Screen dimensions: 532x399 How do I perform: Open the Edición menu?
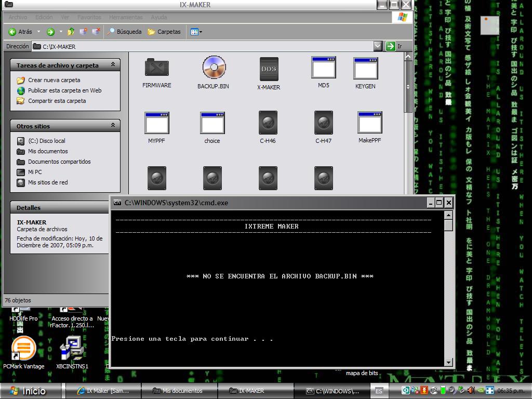[44, 17]
